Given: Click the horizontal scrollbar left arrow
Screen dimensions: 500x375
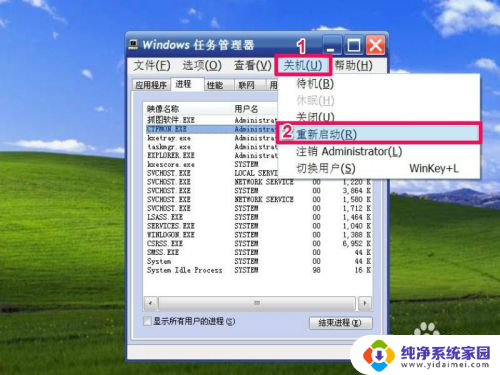Looking at the screenshot, I should tap(151, 303).
